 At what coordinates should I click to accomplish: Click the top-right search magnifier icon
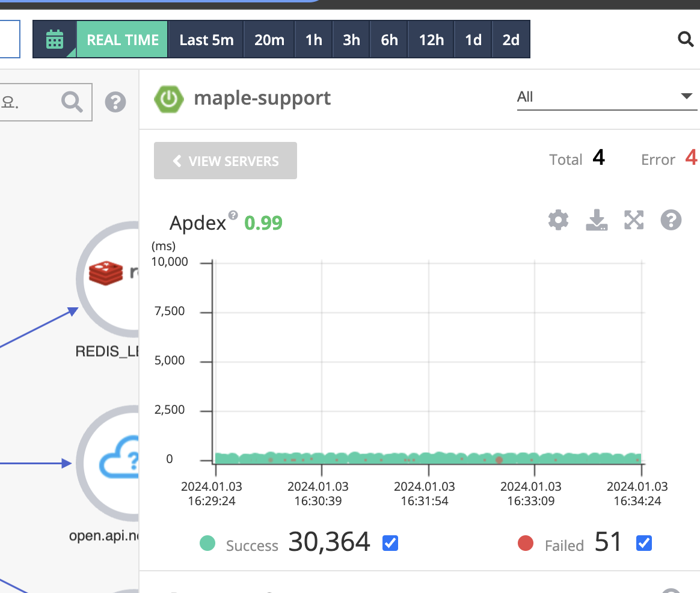tap(686, 39)
